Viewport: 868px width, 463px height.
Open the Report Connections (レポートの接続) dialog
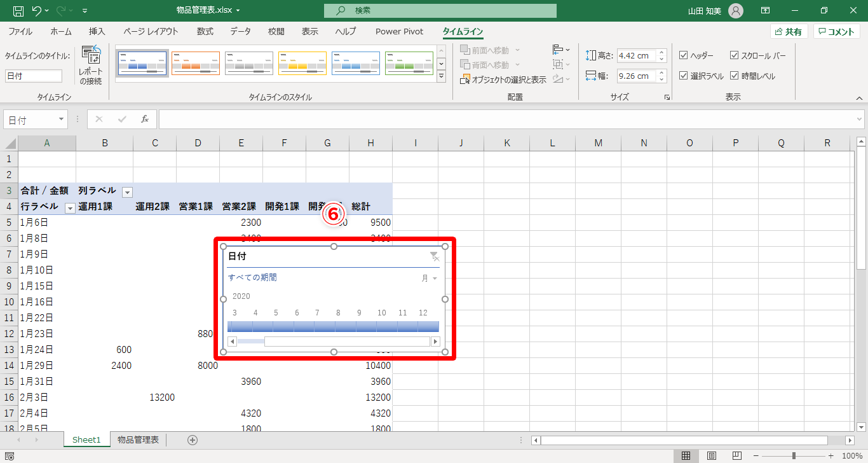(90, 66)
